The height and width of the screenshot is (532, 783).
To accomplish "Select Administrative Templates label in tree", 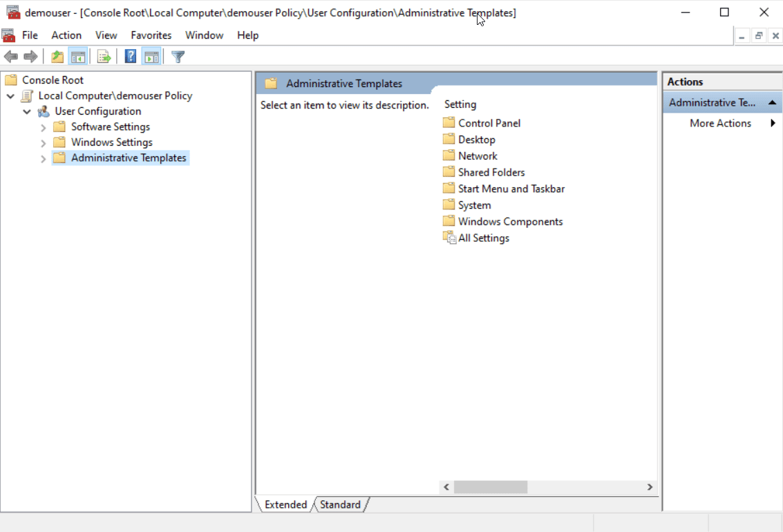I will coord(129,158).
